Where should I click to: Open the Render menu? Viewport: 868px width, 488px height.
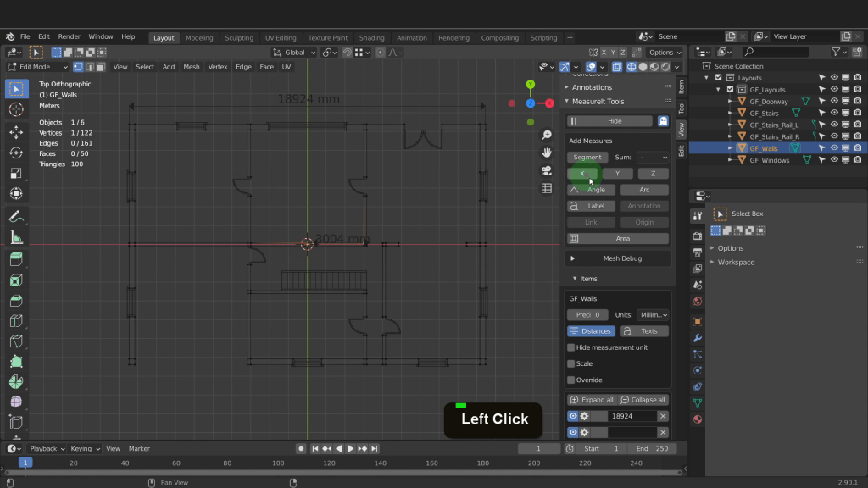(x=70, y=37)
